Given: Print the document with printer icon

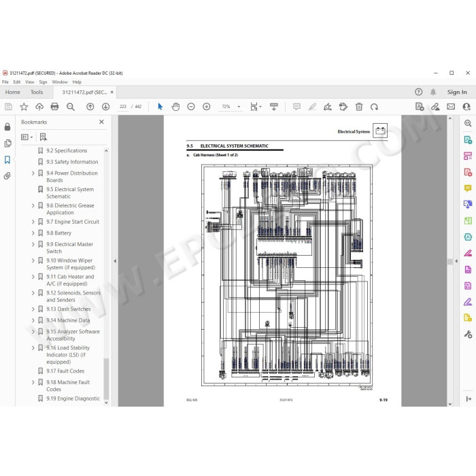Looking at the screenshot, I should 54,107.
